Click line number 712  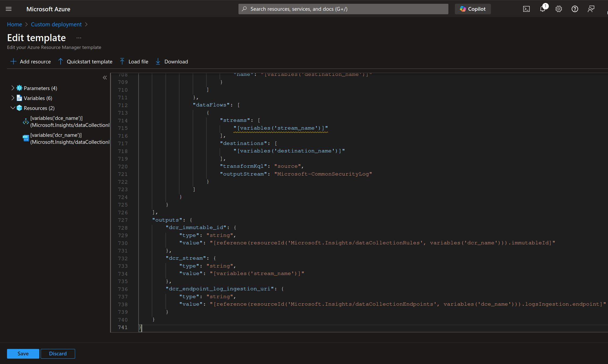pyautogui.click(x=123, y=105)
